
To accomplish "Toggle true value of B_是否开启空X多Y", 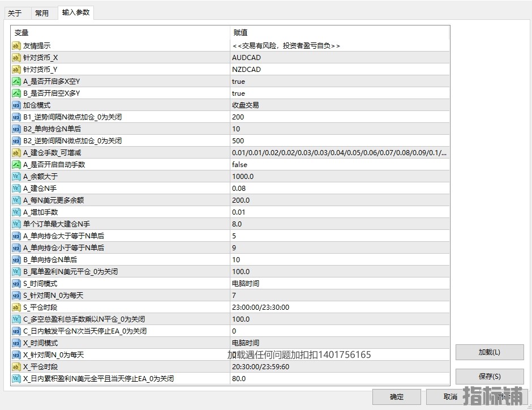I will coord(340,93).
